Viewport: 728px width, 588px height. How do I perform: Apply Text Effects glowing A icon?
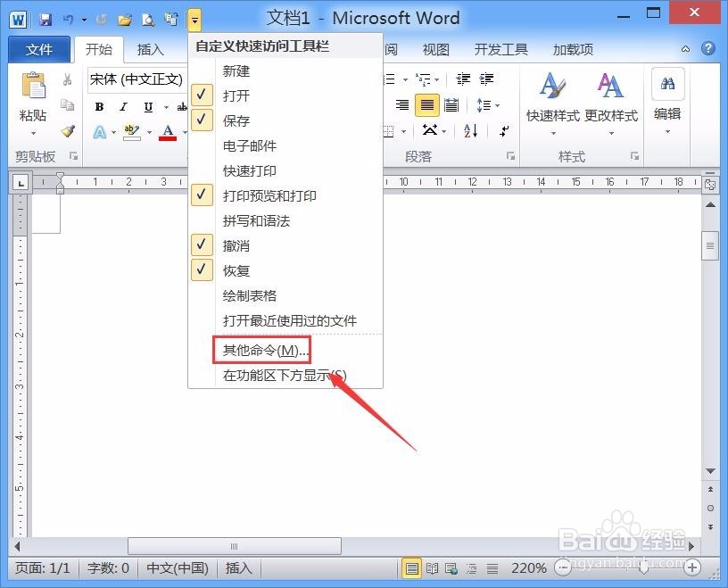click(99, 132)
